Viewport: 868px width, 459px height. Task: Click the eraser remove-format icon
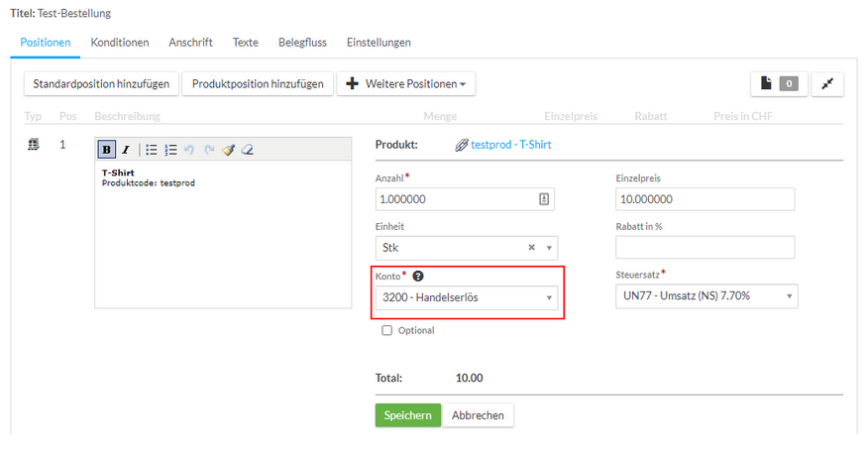[x=248, y=150]
